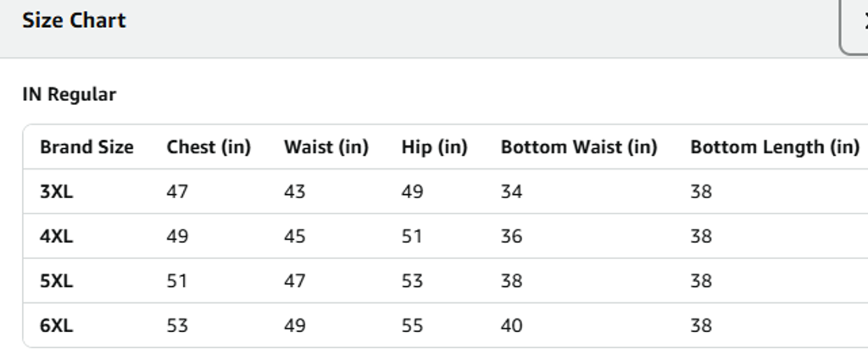Click the 6XL size row label
Image resolution: width=868 pixels, height=360 pixels.
point(57,325)
